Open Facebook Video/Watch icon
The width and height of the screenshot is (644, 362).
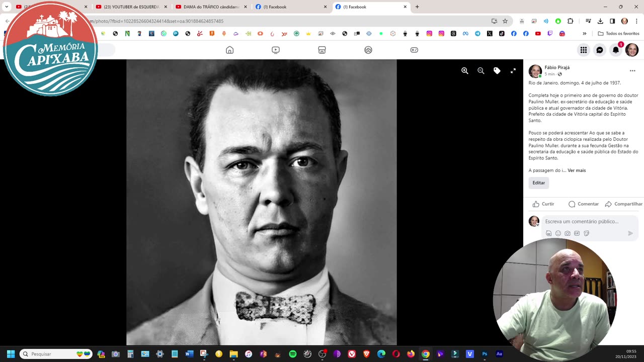click(276, 50)
